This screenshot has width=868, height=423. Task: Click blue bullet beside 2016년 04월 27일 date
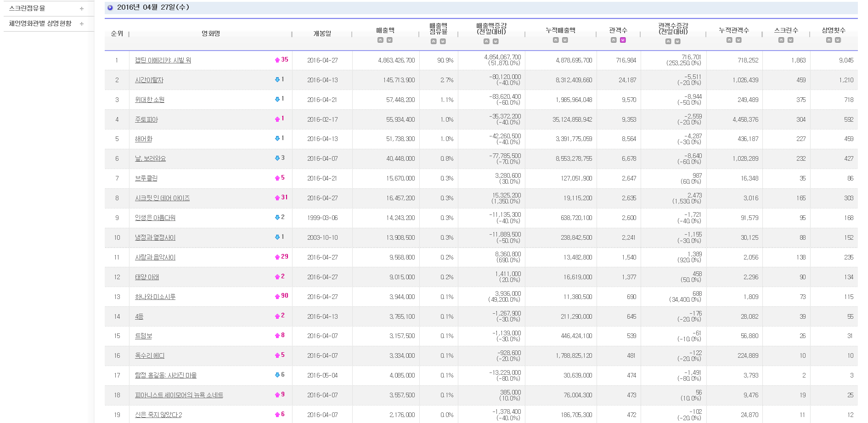point(110,8)
